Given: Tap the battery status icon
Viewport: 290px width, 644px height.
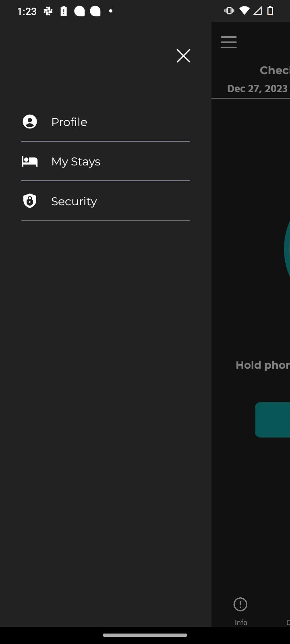Looking at the screenshot, I should [x=271, y=11].
